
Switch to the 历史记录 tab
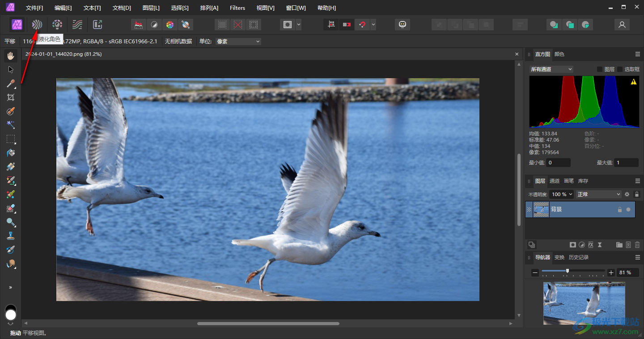point(578,257)
